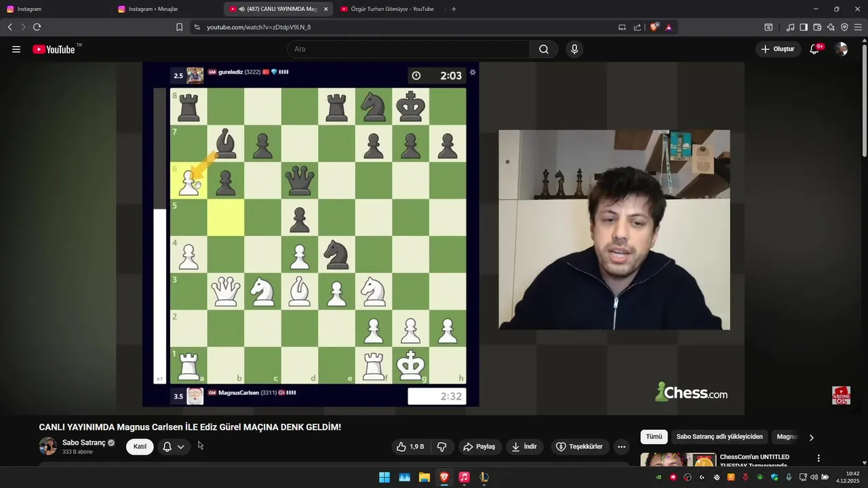This screenshot has height=488, width=868.
Task: Open the Brave playlist music note icon
Action: [790, 27]
